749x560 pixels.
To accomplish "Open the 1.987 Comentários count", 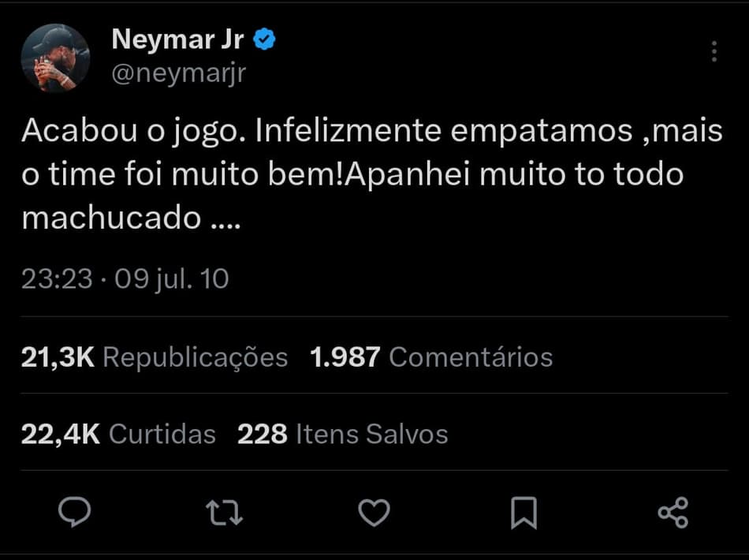I will point(431,357).
